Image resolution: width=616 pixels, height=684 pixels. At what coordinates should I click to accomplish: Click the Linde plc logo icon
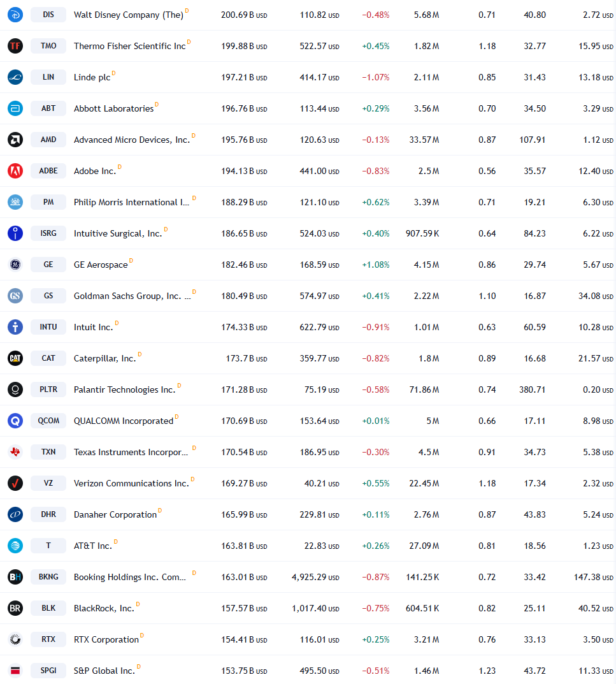pyautogui.click(x=15, y=77)
